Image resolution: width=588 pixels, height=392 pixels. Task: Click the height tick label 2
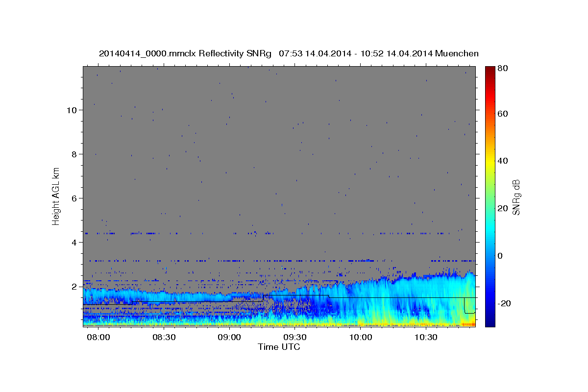point(74,286)
